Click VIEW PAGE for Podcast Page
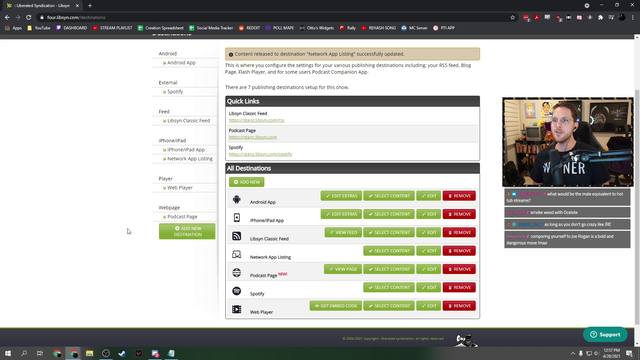This screenshot has width=640, height=360. [x=343, y=269]
